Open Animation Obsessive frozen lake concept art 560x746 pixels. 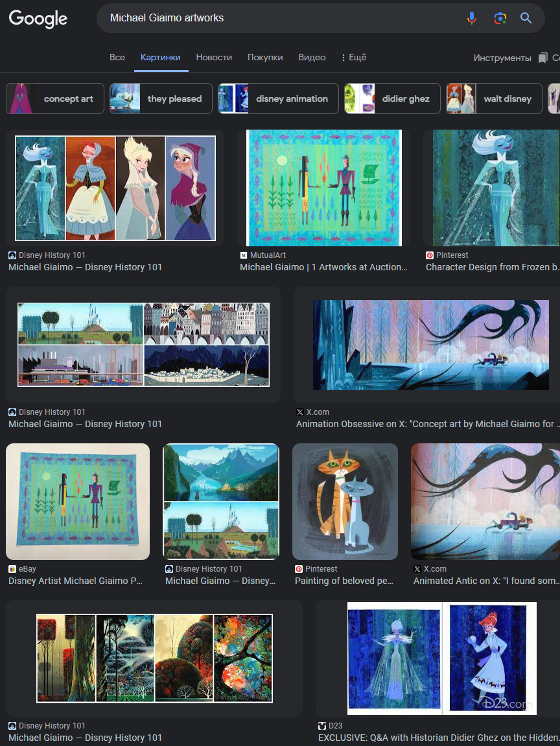pos(430,344)
